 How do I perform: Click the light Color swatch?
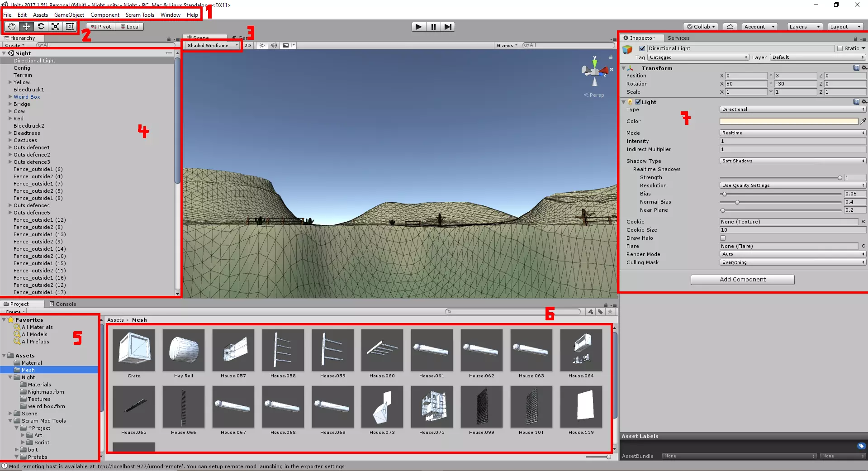[788, 121]
